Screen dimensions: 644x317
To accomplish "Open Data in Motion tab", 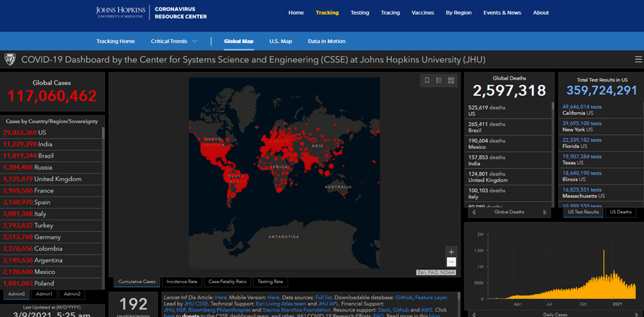I will (x=327, y=41).
